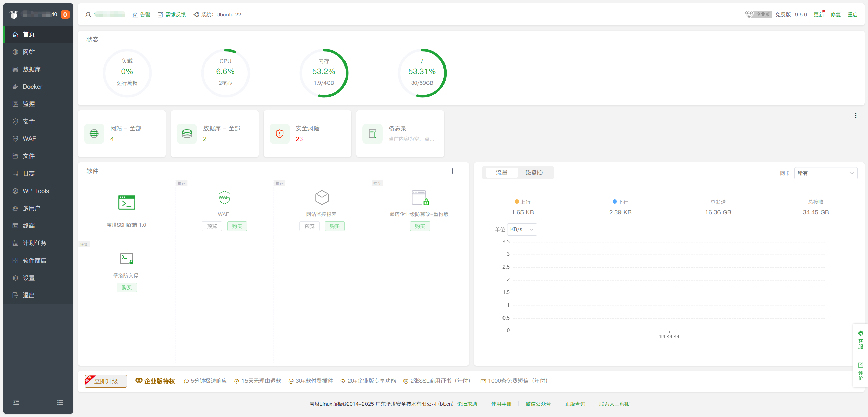Collapse sidebar with bottom-left toggle icon
Image resolution: width=868 pixels, height=417 pixels.
point(16,402)
